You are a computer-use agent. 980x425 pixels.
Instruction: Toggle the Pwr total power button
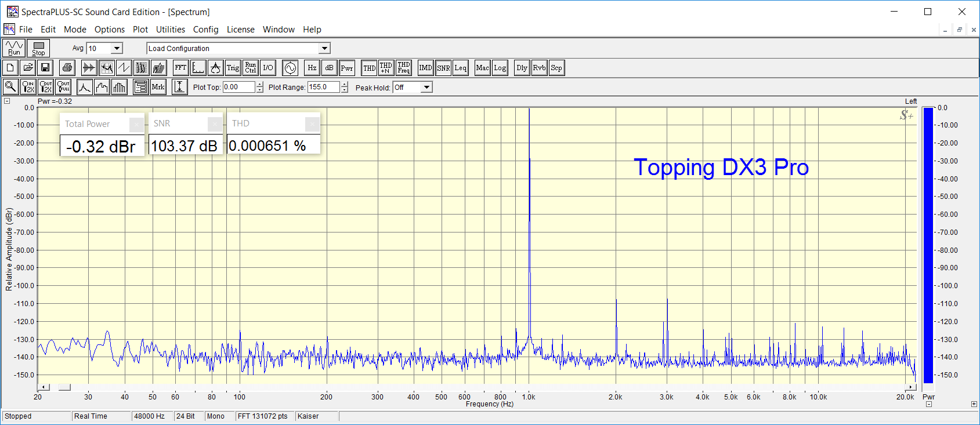[347, 68]
